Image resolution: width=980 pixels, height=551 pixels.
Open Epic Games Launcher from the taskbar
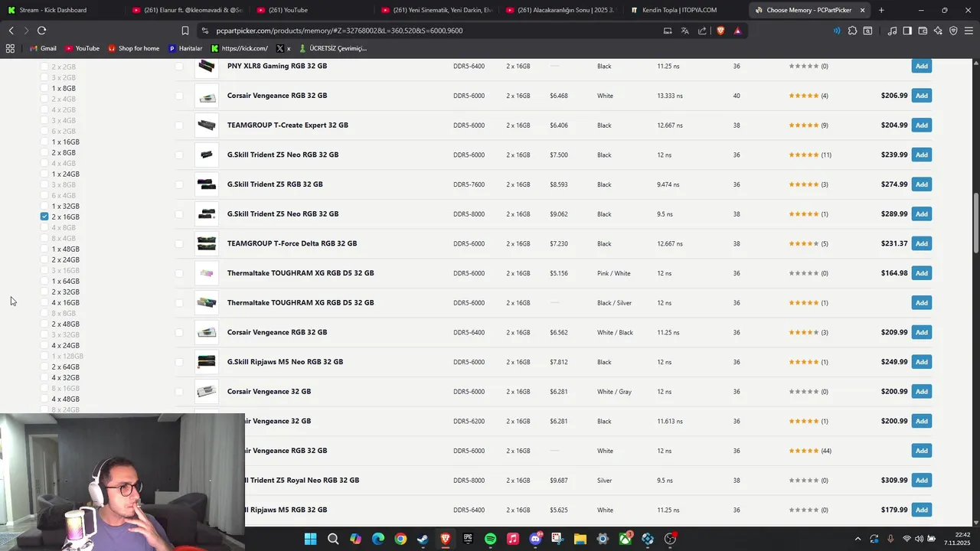(468, 539)
